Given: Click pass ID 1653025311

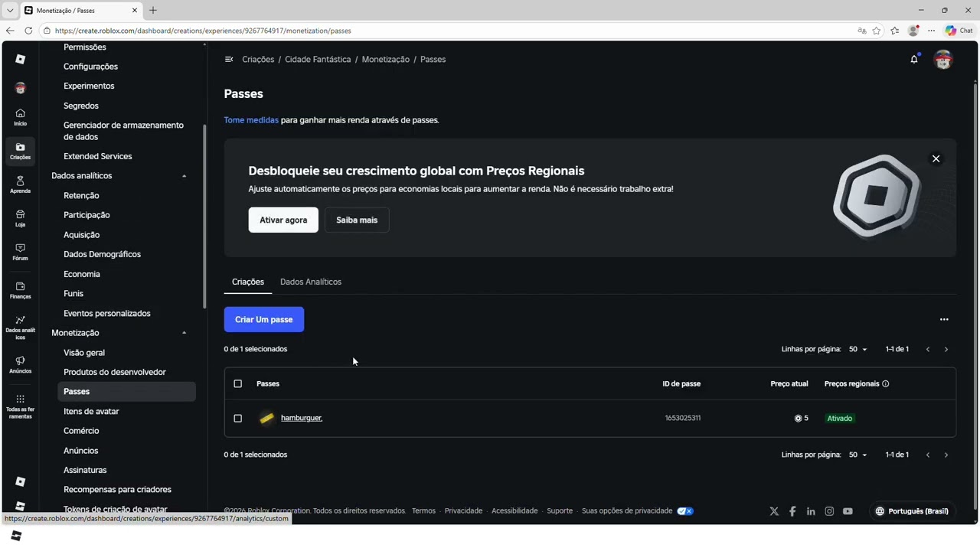Looking at the screenshot, I should [683, 418].
